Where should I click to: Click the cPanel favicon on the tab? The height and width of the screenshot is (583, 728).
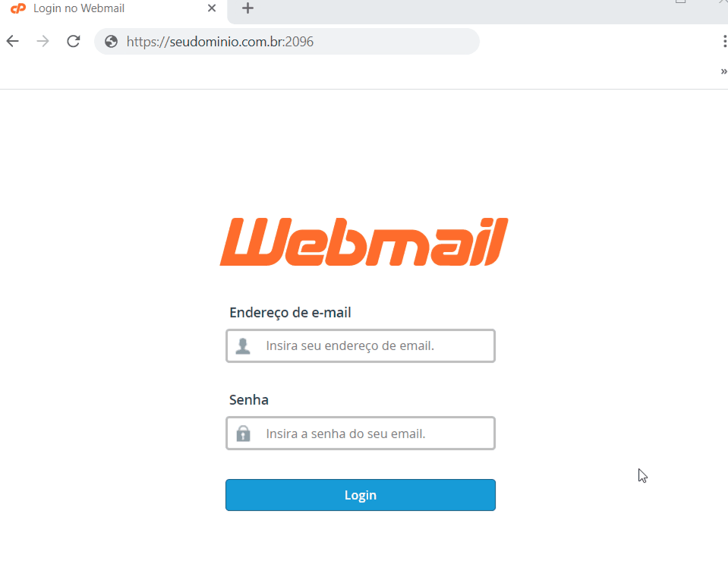coord(18,8)
